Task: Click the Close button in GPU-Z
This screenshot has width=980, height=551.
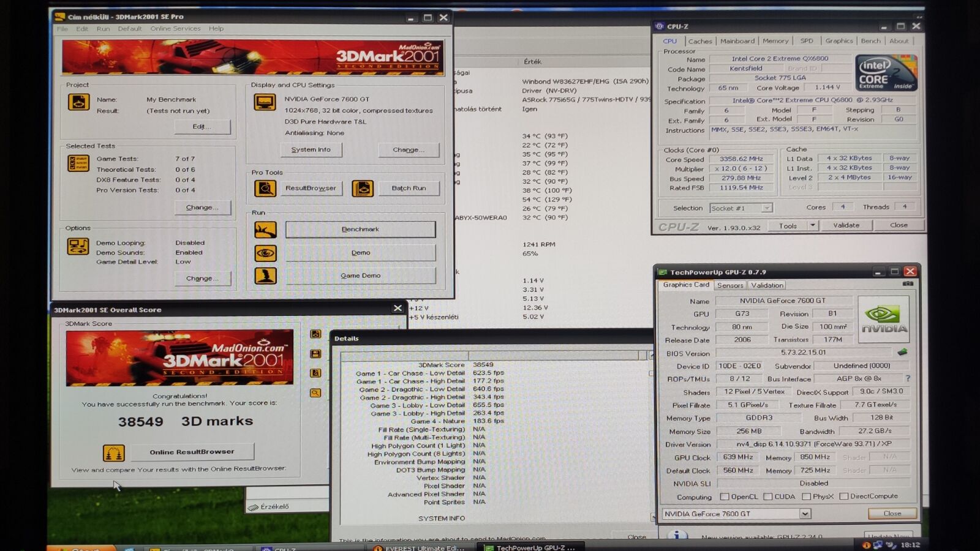Action: tap(892, 514)
